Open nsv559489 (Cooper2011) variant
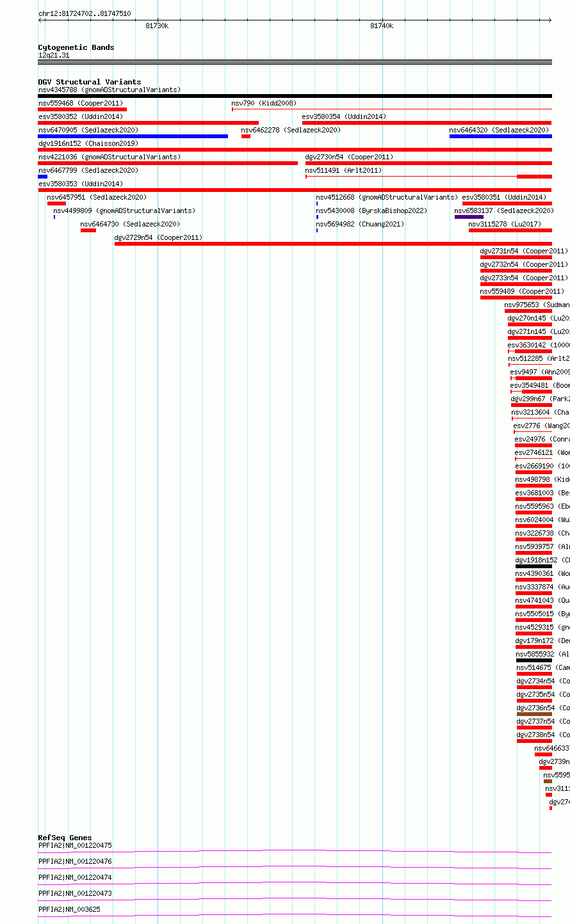 (522, 291)
